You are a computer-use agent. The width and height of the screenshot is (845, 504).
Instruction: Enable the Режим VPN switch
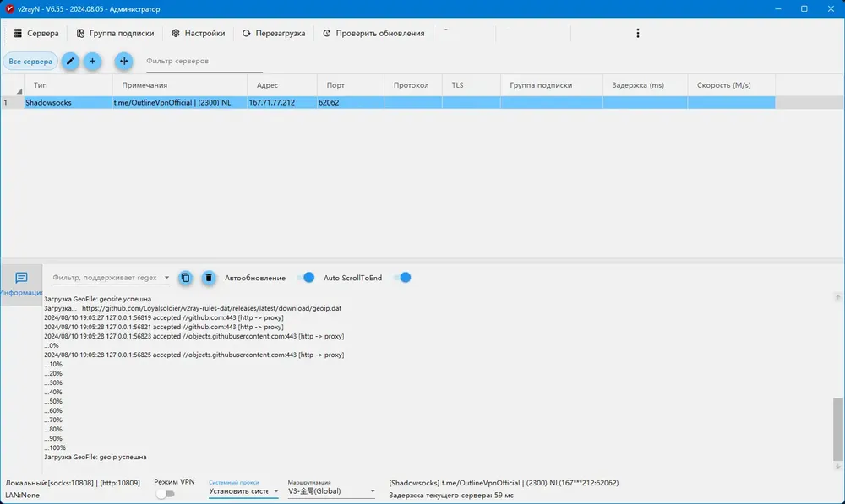166,494
